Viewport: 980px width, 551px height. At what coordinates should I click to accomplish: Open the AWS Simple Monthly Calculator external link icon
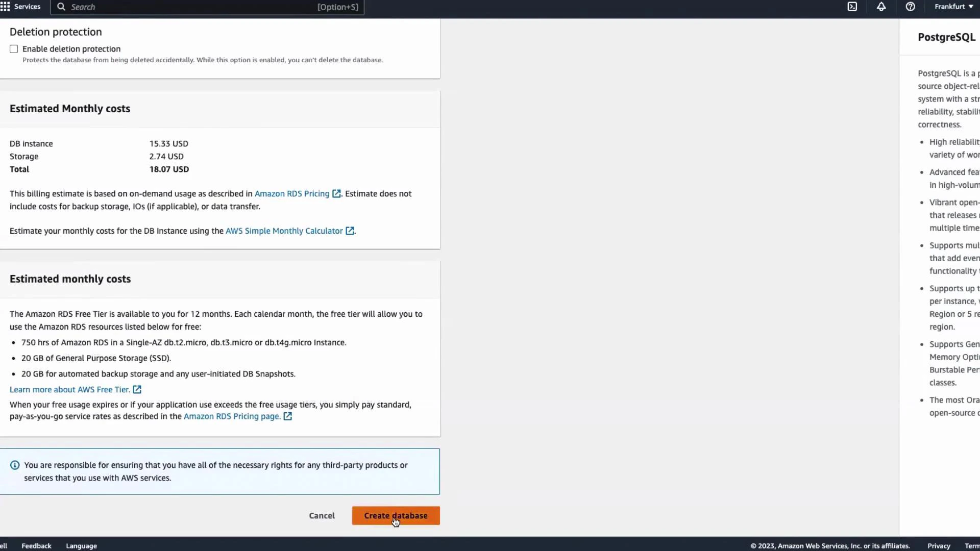click(350, 231)
